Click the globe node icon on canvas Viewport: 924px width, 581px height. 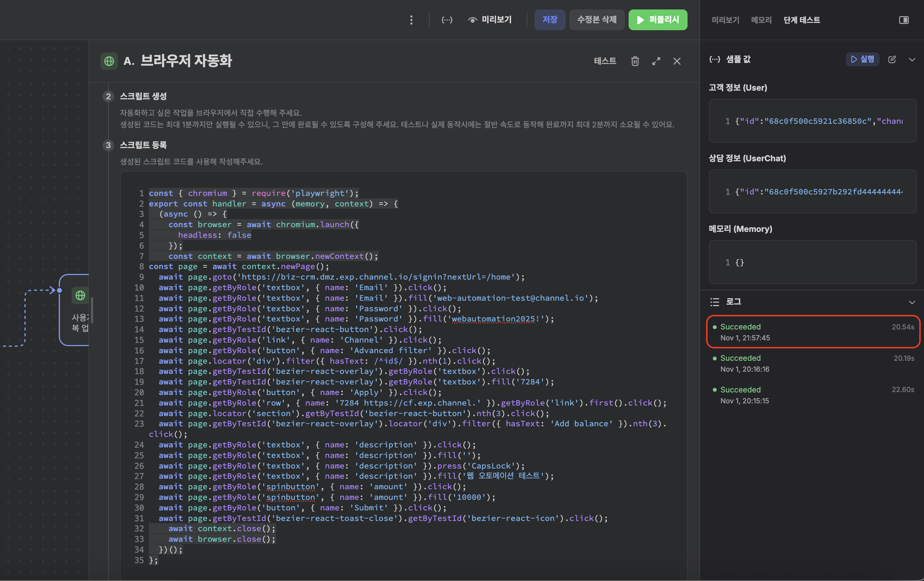pyautogui.click(x=80, y=295)
